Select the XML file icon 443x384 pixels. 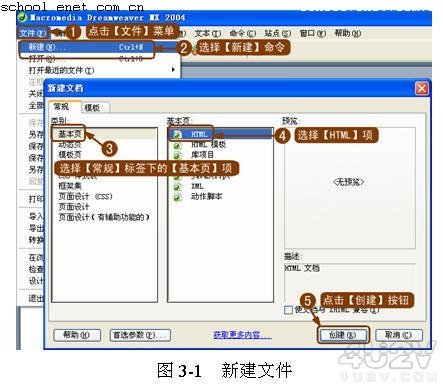coord(177,187)
